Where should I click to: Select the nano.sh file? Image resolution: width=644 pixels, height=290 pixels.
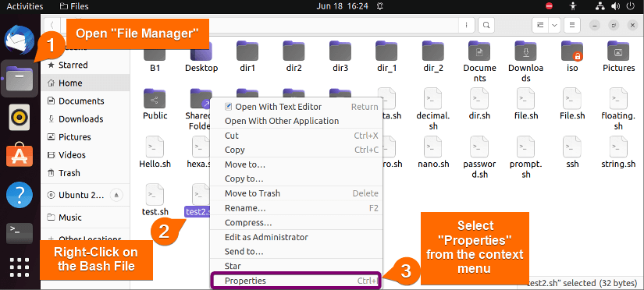433,152
